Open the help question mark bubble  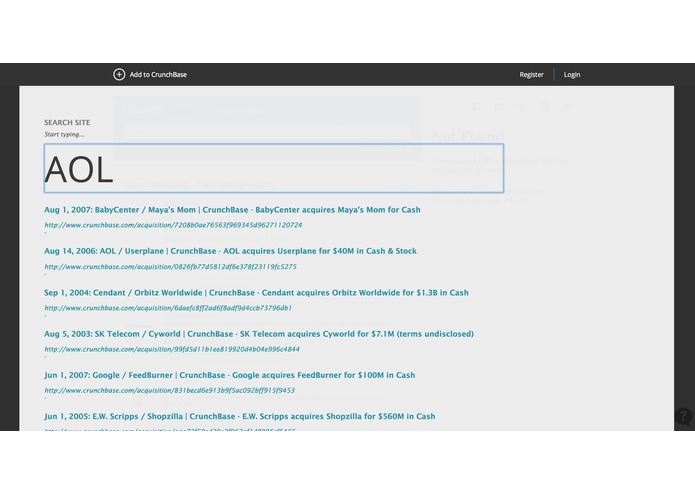683,417
